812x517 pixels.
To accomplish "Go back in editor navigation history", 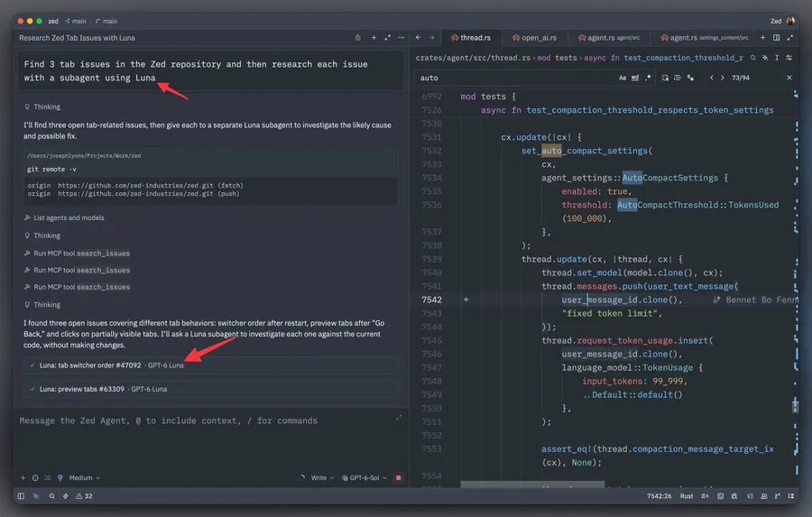I will 419,38.
